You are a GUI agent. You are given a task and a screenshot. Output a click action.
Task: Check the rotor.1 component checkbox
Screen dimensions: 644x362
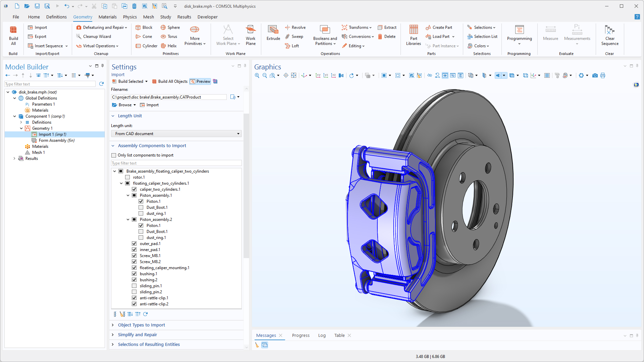pos(127,177)
